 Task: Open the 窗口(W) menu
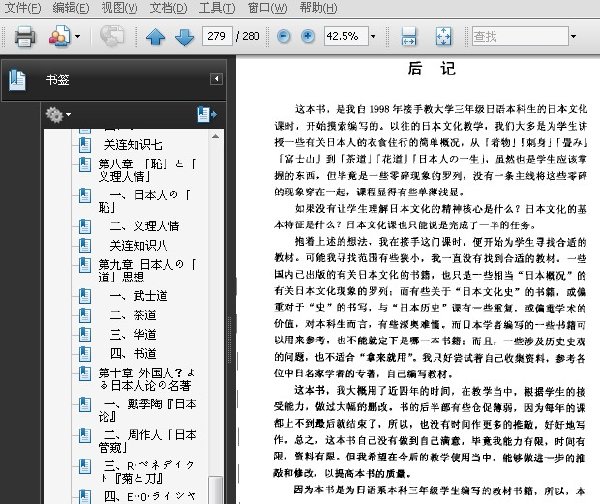click(x=267, y=8)
